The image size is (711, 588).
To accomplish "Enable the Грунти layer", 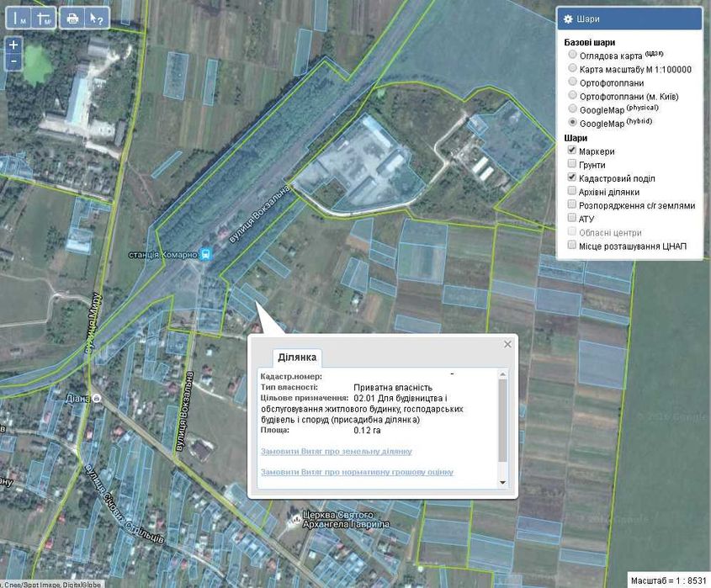I will coord(572,164).
